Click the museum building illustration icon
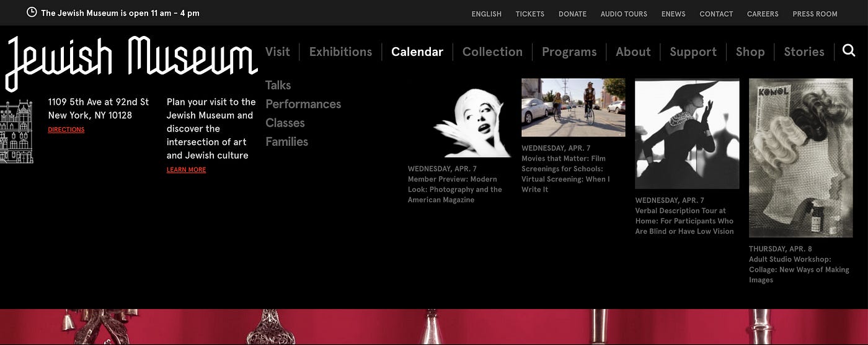 pos(17,132)
